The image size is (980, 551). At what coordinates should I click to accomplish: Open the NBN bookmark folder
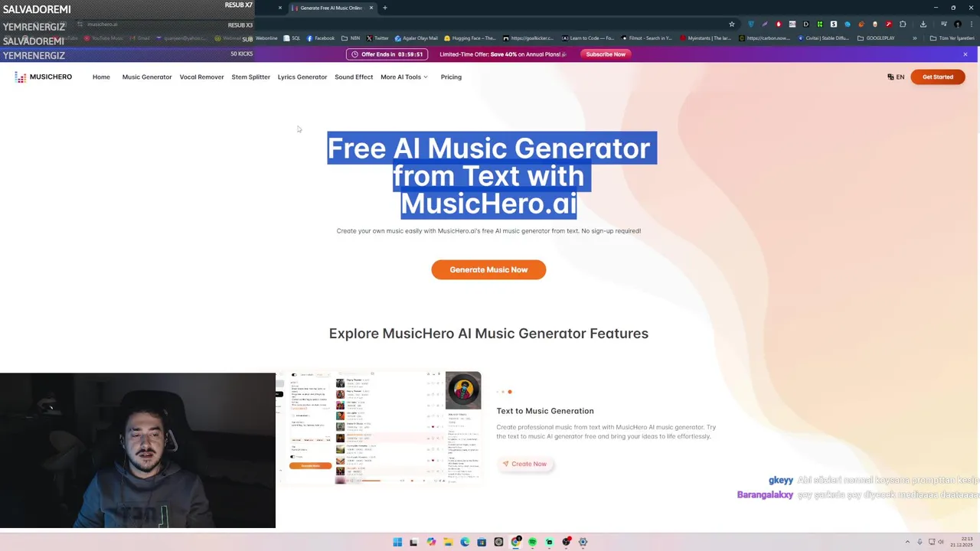(351, 38)
